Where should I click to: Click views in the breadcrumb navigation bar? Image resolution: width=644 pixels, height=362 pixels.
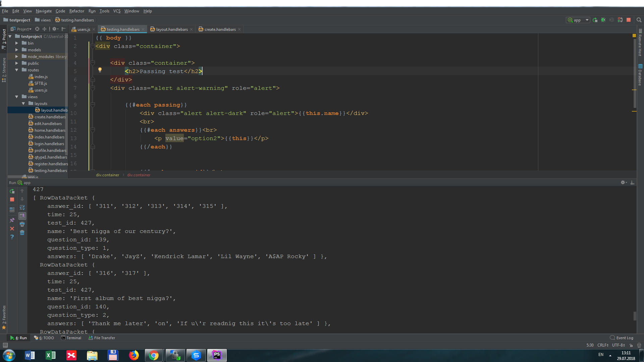[x=43, y=20]
